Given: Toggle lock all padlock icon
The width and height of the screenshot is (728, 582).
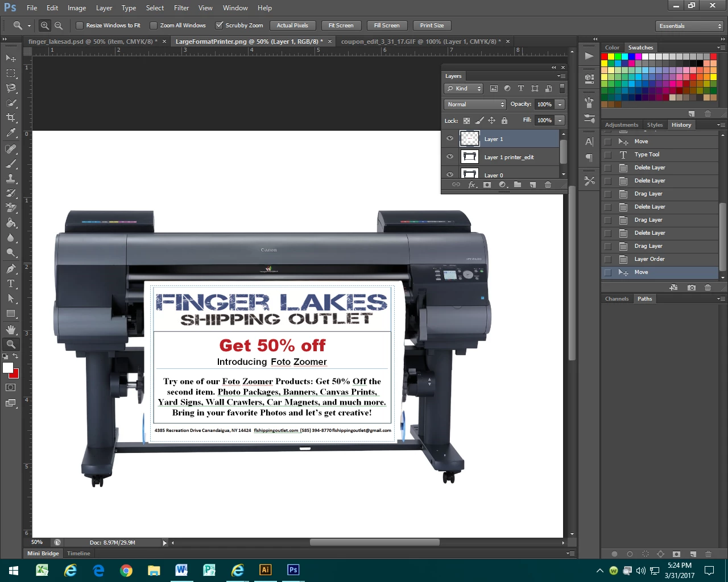Looking at the screenshot, I should click(504, 120).
